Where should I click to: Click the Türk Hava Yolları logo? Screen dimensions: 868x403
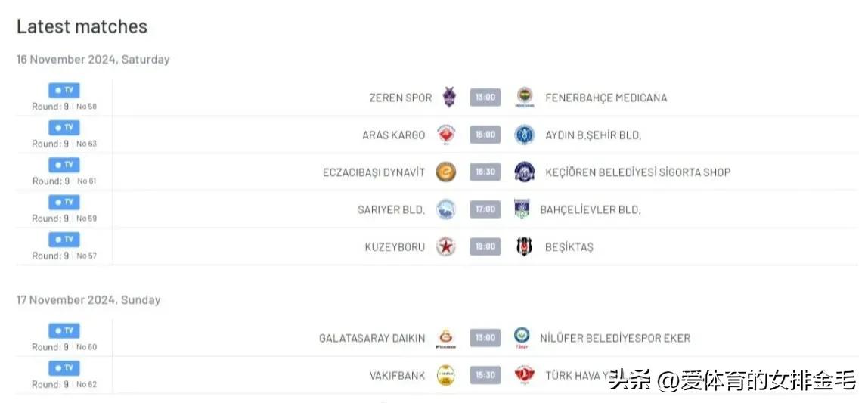(524, 375)
